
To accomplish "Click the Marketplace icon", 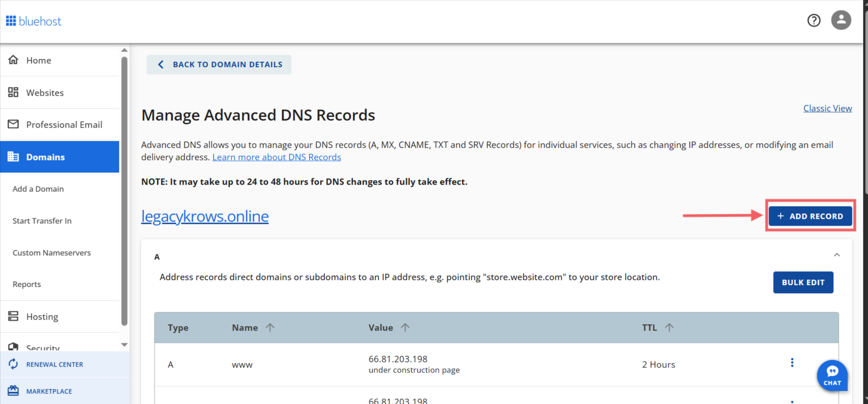I will (x=13, y=391).
